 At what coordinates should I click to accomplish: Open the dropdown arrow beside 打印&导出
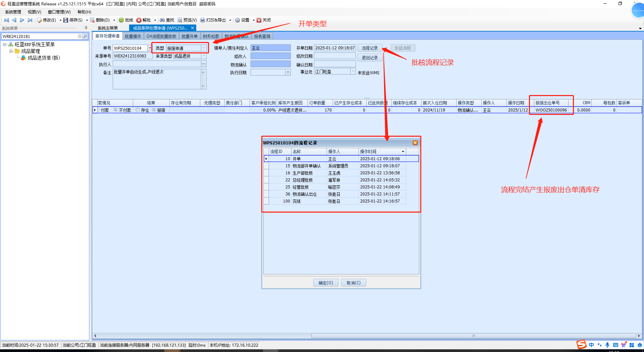tap(230, 20)
